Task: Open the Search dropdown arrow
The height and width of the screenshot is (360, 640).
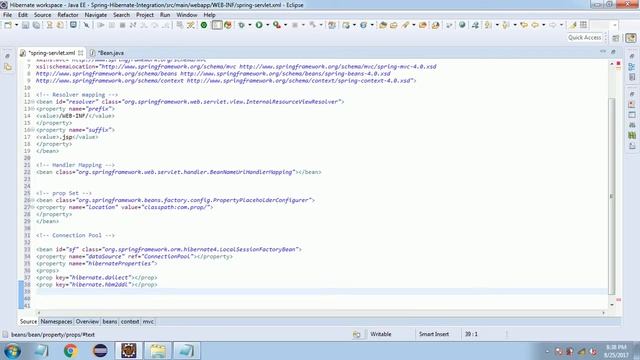Action: [x=413, y=25]
